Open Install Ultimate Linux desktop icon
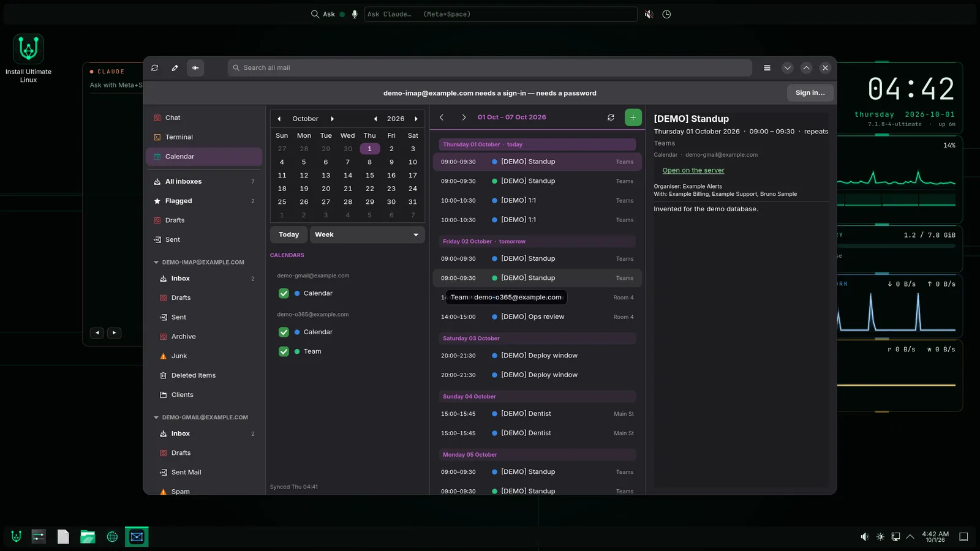The width and height of the screenshot is (980, 551). [28, 59]
